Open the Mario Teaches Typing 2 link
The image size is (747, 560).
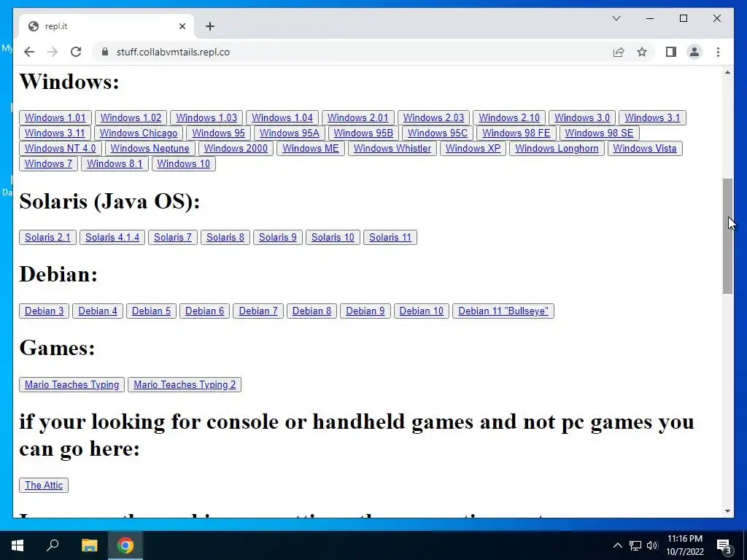(185, 385)
